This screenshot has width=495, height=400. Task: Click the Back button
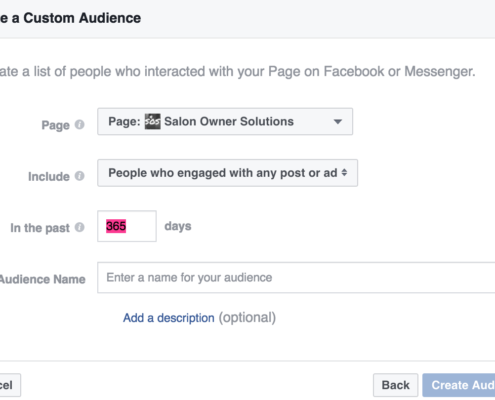395,385
